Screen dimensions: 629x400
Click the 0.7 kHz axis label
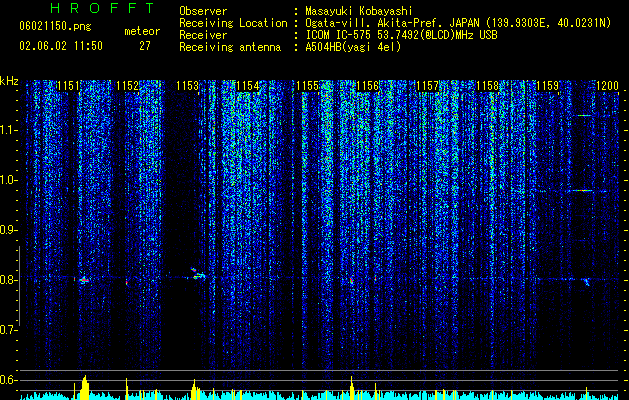tap(8, 330)
